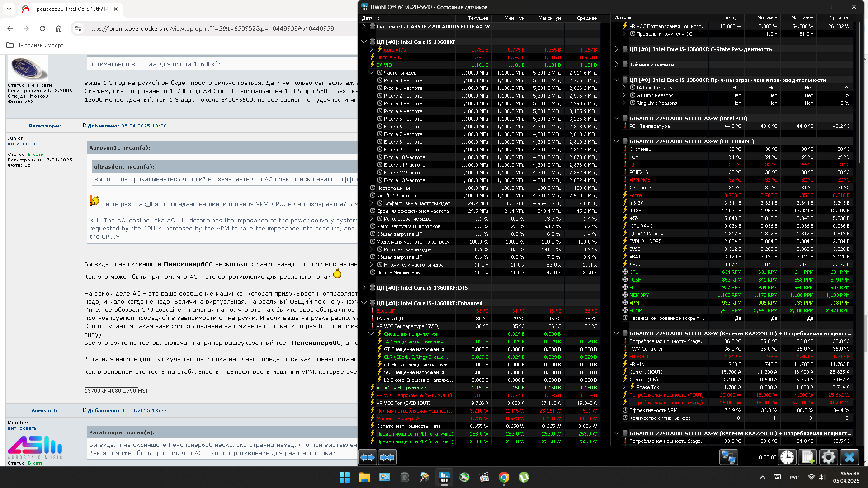Click the forum URL address field
Viewport: 868px width, 488px height.
pos(210,28)
